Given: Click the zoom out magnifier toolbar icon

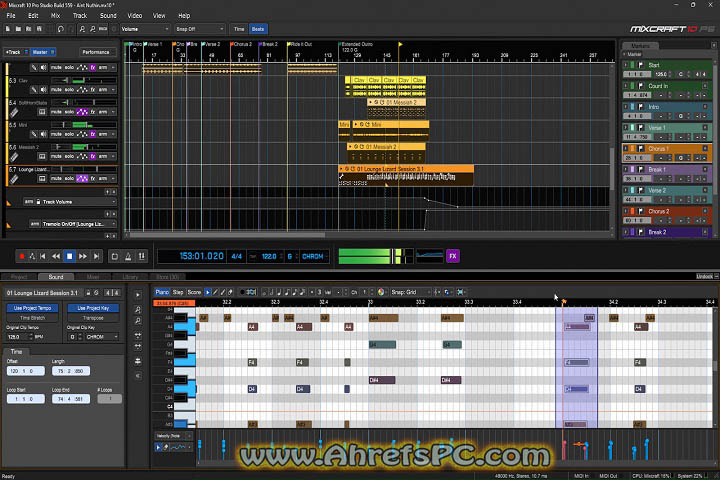Looking at the screenshot, I should (92, 29).
